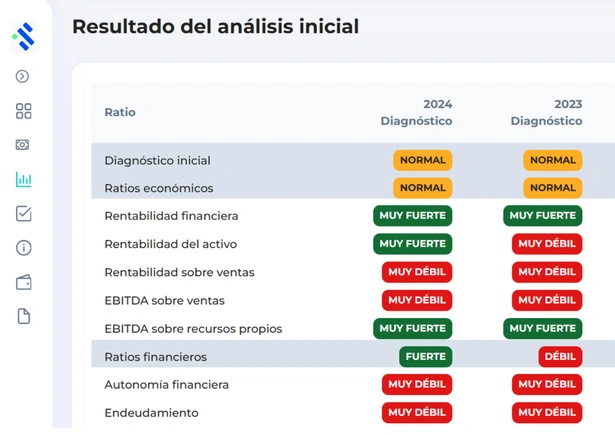The width and height of the screenshot is (615, 435).
Task: Select the Diagnóstico inicial row label
Action: pos(157,161)
